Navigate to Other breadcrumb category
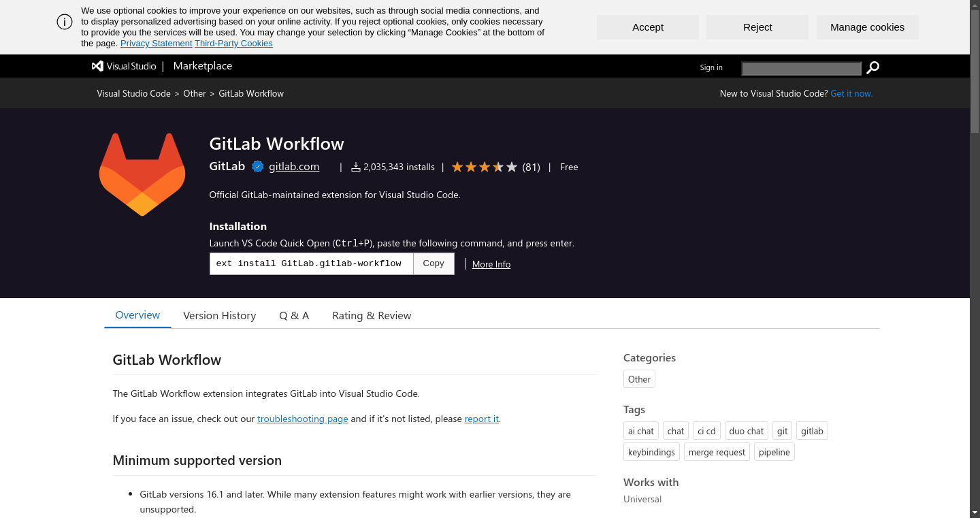The image size is (980, 518). (x=195, y=93)
